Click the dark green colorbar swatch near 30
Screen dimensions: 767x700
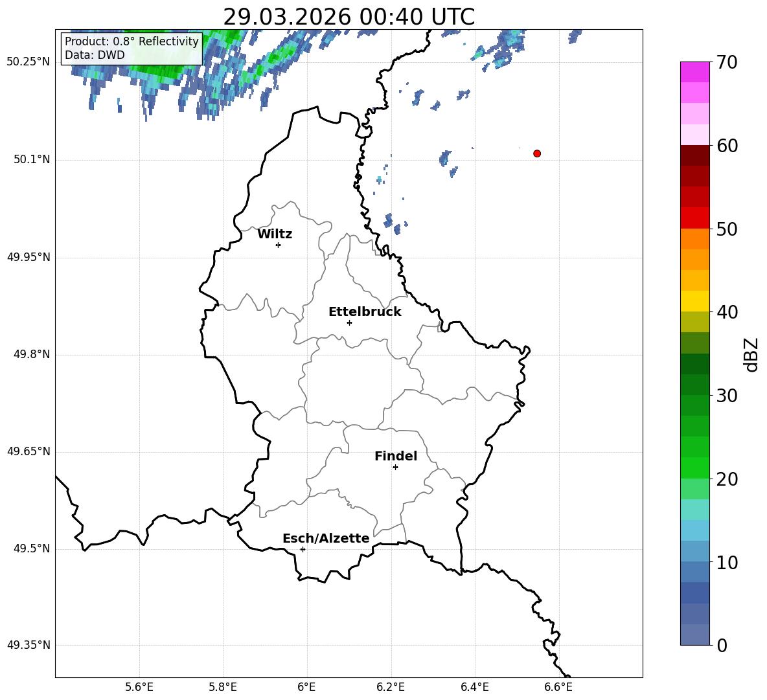695,385
